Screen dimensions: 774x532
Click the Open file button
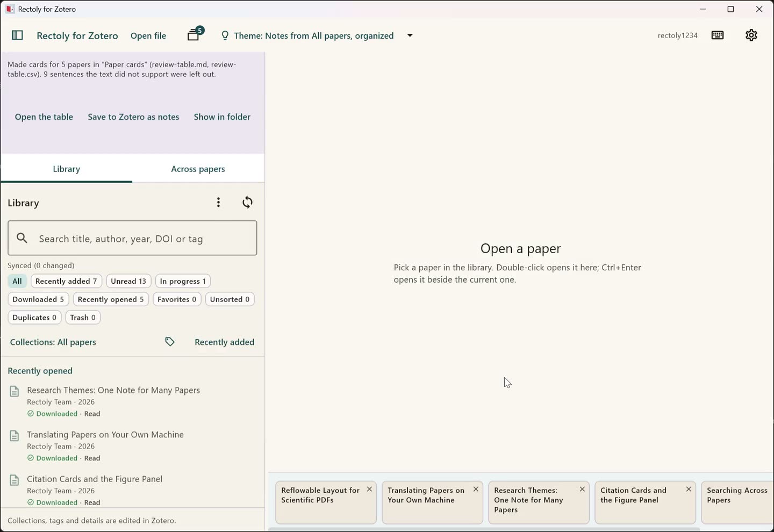click(x=148, y=35)
